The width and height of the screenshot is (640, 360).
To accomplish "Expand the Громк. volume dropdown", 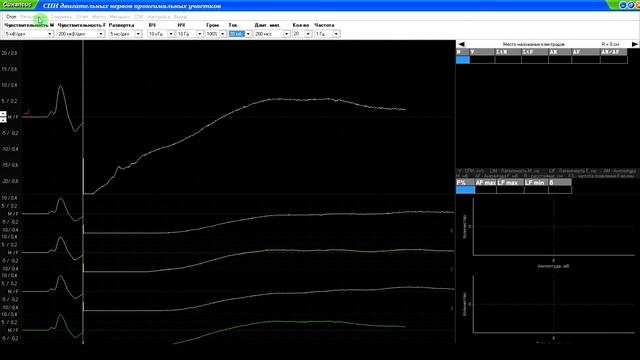I will (222, 34).
